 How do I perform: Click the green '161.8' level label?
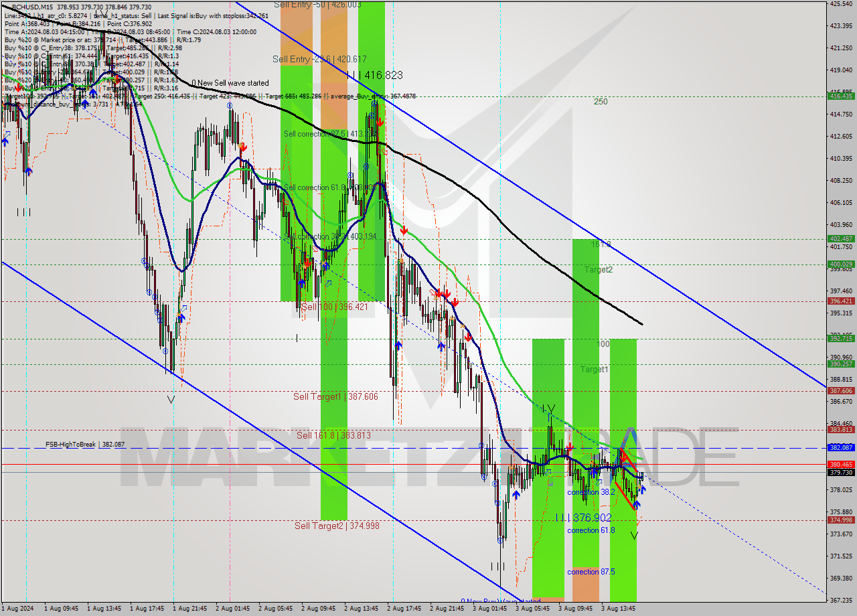coord(601,244)
